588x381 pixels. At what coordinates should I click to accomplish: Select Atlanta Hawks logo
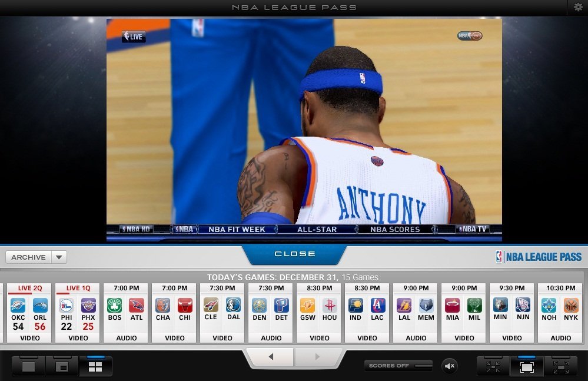[137, 305]
